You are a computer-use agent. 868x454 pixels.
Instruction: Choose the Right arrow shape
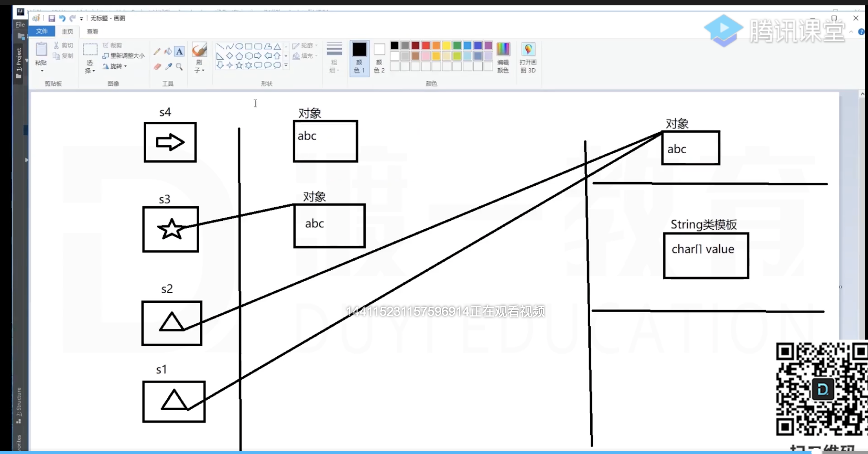point(258,56)
